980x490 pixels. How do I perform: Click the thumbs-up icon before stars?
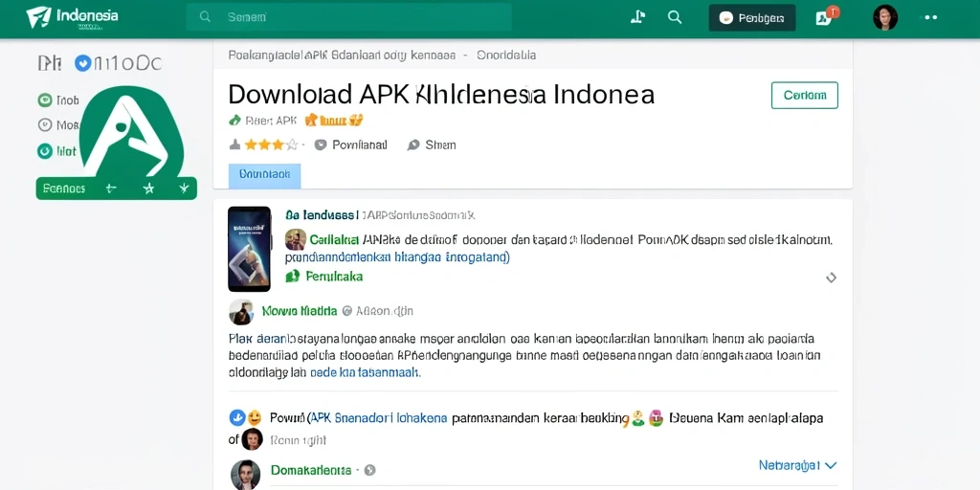(235, 145)
